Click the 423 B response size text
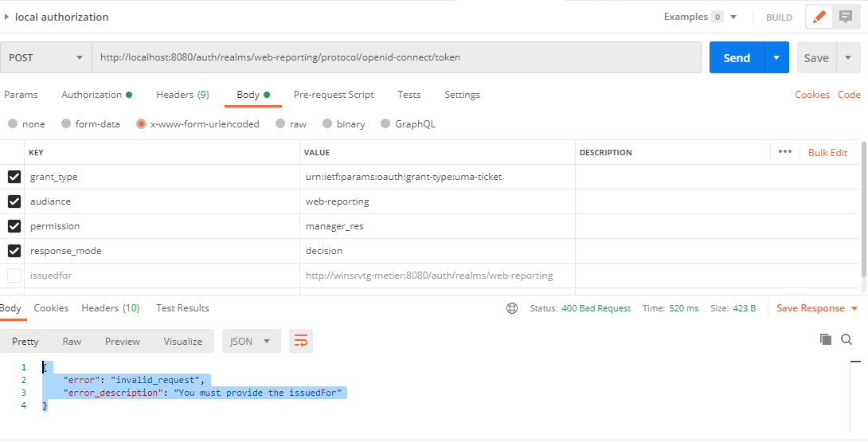This screenshot has height=442, width=868. click(744, 308)
